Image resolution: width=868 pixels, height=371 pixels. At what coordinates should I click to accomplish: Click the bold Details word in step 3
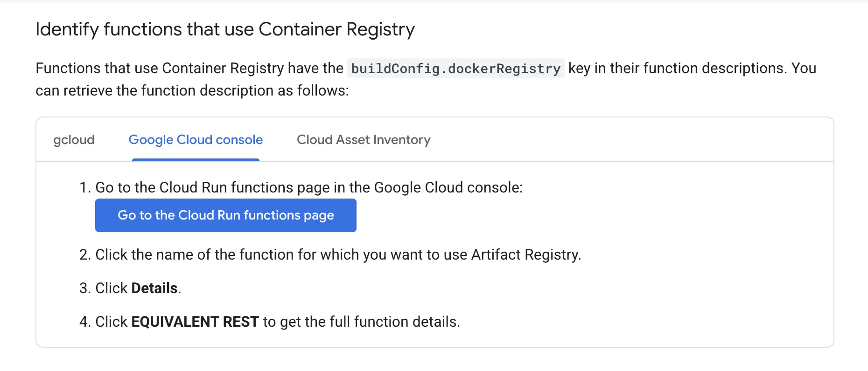(154, 288)
